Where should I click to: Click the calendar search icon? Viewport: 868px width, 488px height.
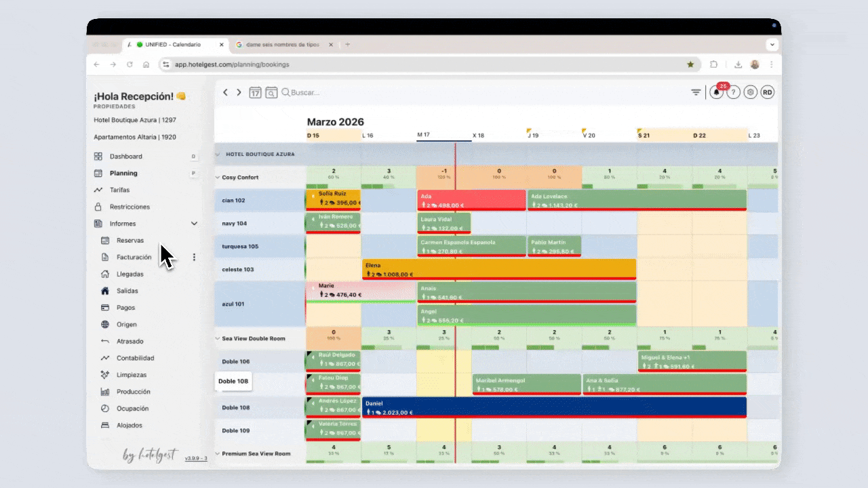tap(271, 93)
